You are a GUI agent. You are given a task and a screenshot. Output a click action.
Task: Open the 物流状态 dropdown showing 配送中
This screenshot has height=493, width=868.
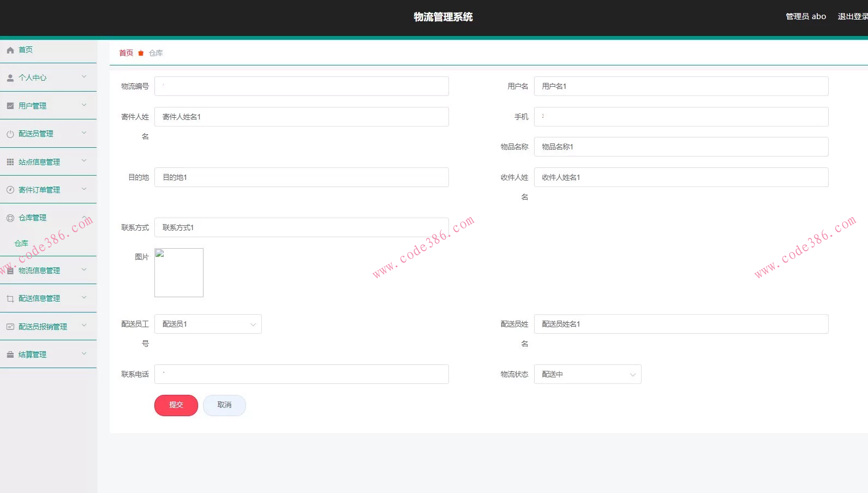point(588,374)
